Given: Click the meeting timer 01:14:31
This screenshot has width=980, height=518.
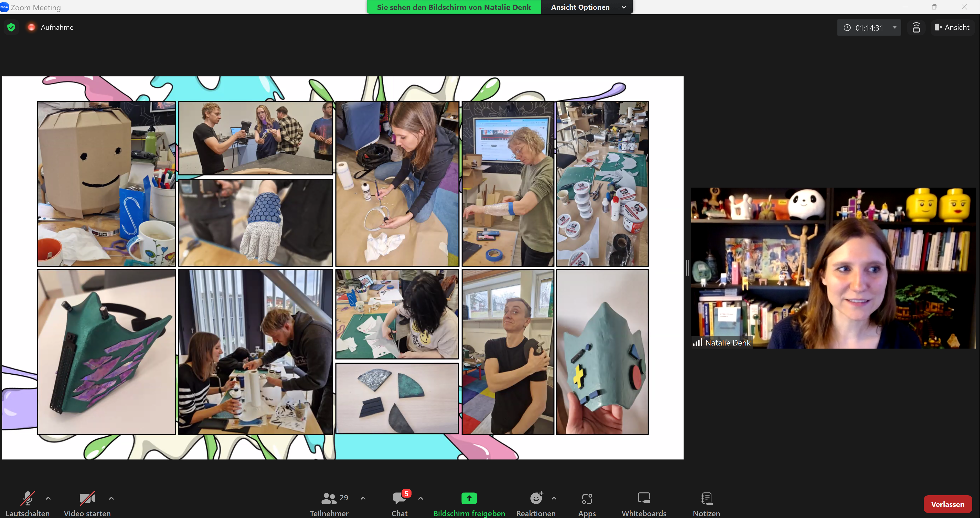Looking at the screenshot, I should pos(869,28).
